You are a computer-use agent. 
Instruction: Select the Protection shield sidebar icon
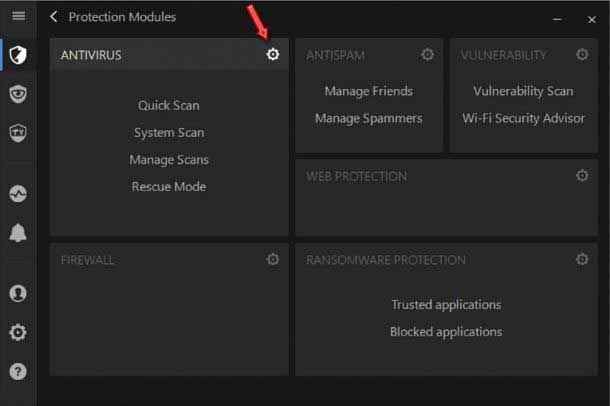click(18, 55)
